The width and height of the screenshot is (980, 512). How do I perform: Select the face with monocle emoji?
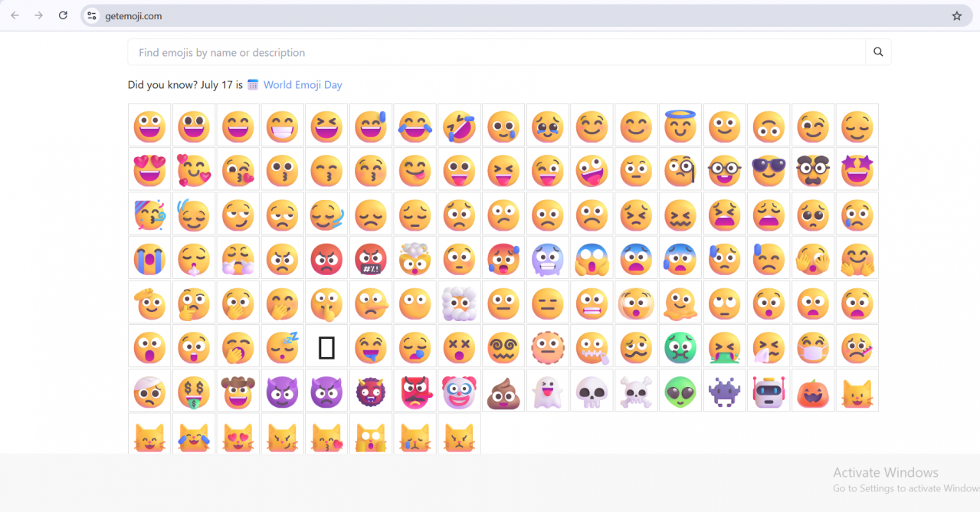coord(680,170)
